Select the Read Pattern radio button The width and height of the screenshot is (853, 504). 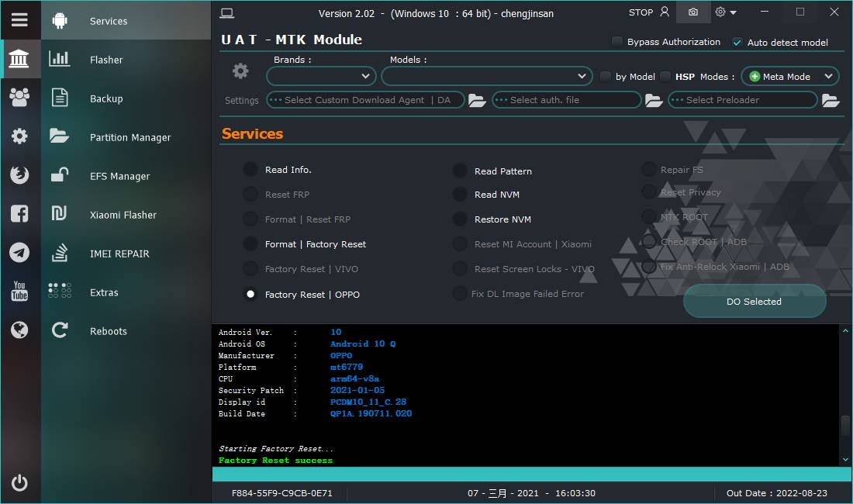(460, 171)
